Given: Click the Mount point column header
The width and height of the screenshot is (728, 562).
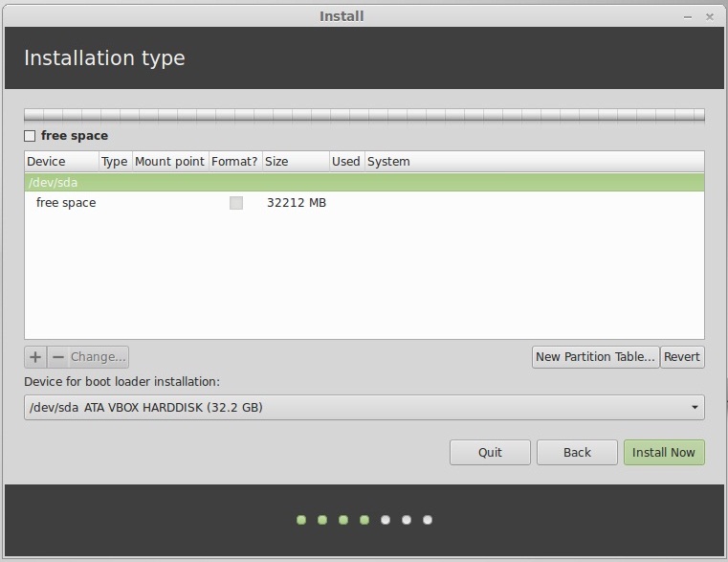Looking at the screenshot, I should point(170,161).
